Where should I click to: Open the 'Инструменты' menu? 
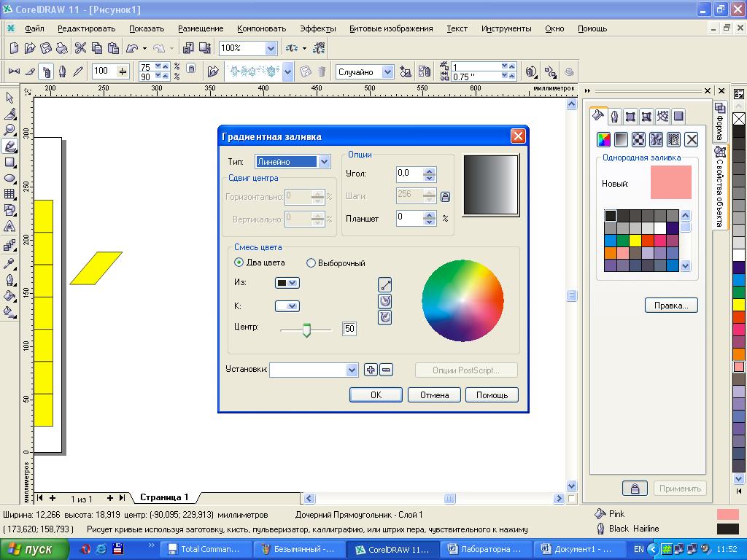(x=506, y=28)
